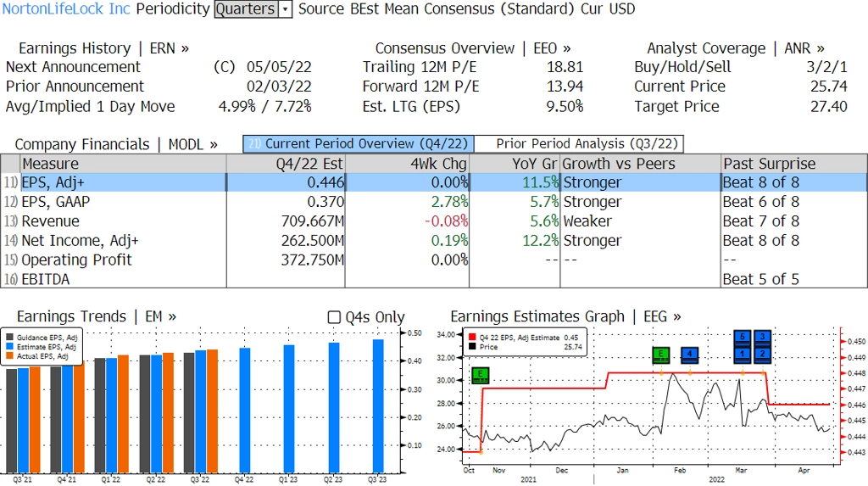This screenshot has height=486, width=868.
Task: Click the Beat 7 of 8 surprise cell
Action: click(x=761, y=221)
